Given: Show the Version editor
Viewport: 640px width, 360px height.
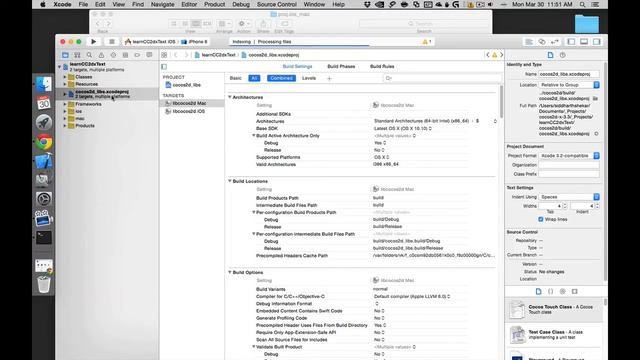Looking at the screenshot, I should [x=555, y=42].
